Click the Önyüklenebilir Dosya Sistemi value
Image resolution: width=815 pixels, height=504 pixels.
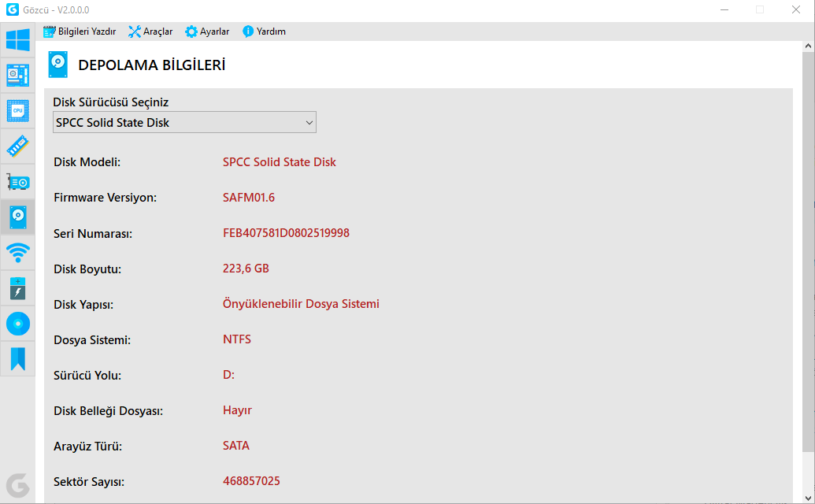tap(301, 304)
